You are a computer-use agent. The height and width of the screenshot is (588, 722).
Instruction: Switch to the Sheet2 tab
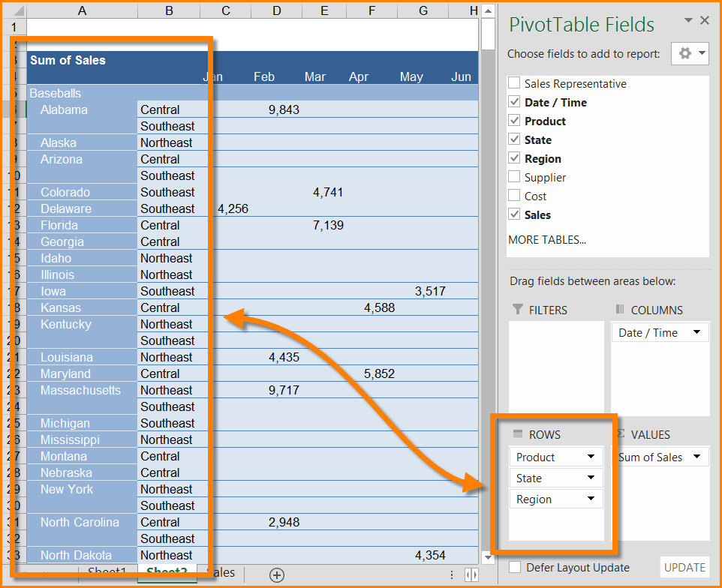tap(167, 573)
